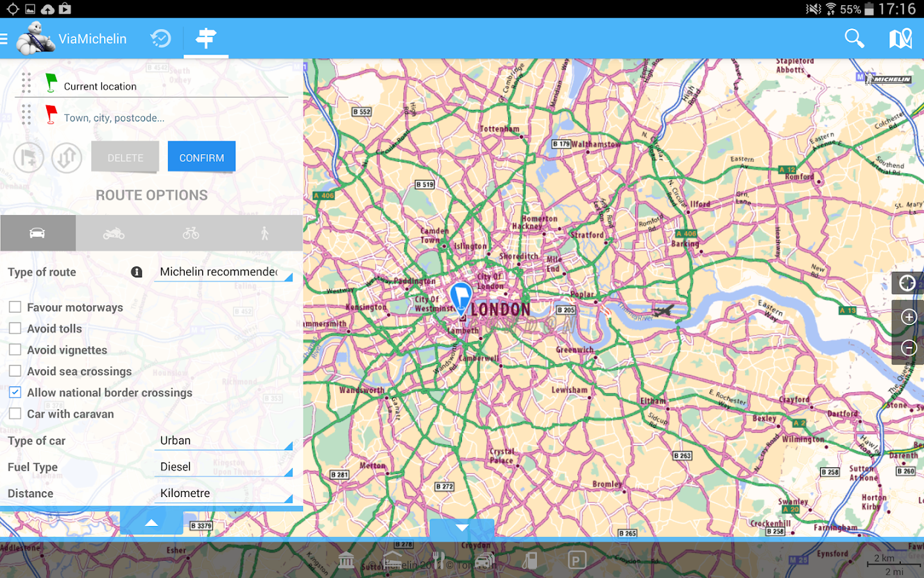Click the Fuel Type label

(x=33, y=467)
